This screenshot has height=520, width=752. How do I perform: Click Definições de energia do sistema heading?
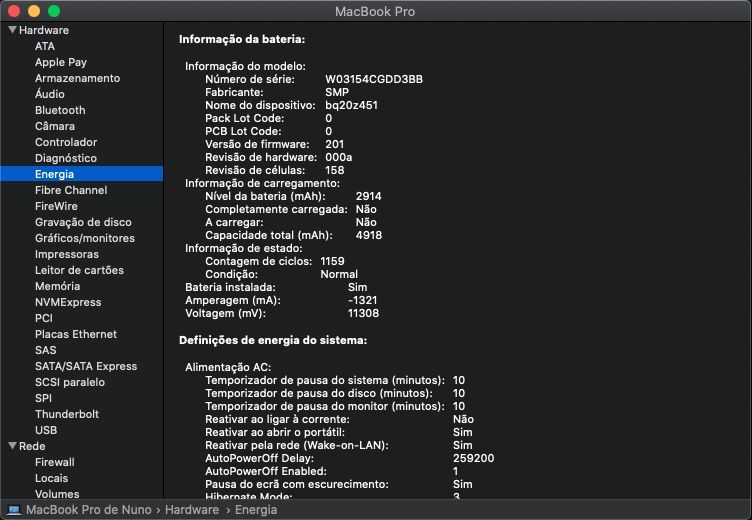(273, 340)
